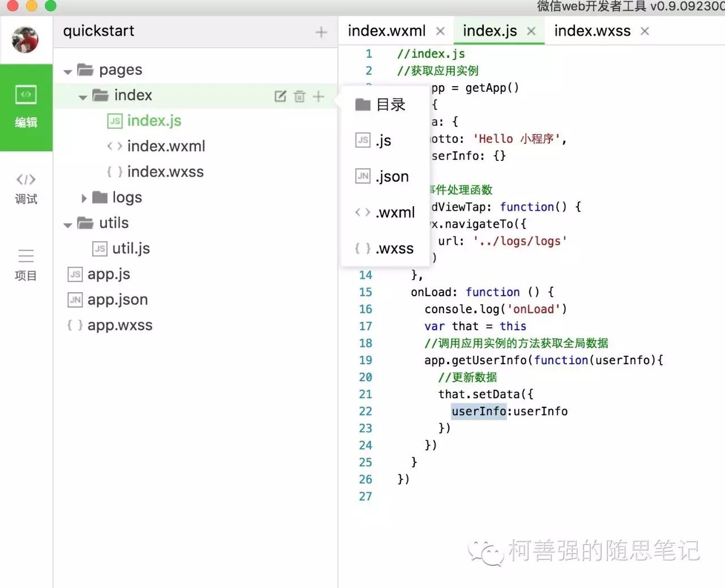Choose .wxss from the new-file menu
The width and height of the screenshot is (725, 588).
coord(385,248)
